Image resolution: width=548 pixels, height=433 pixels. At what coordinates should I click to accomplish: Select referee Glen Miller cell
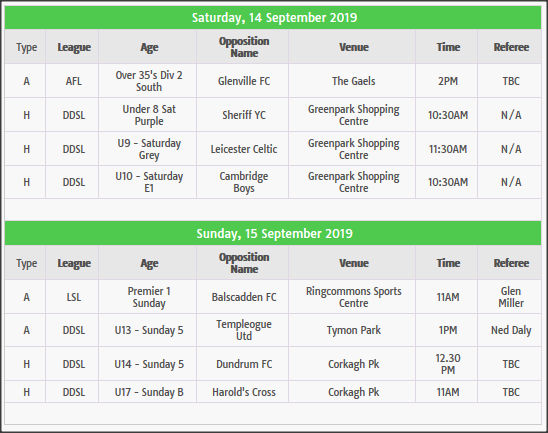(x=511, y=297)
